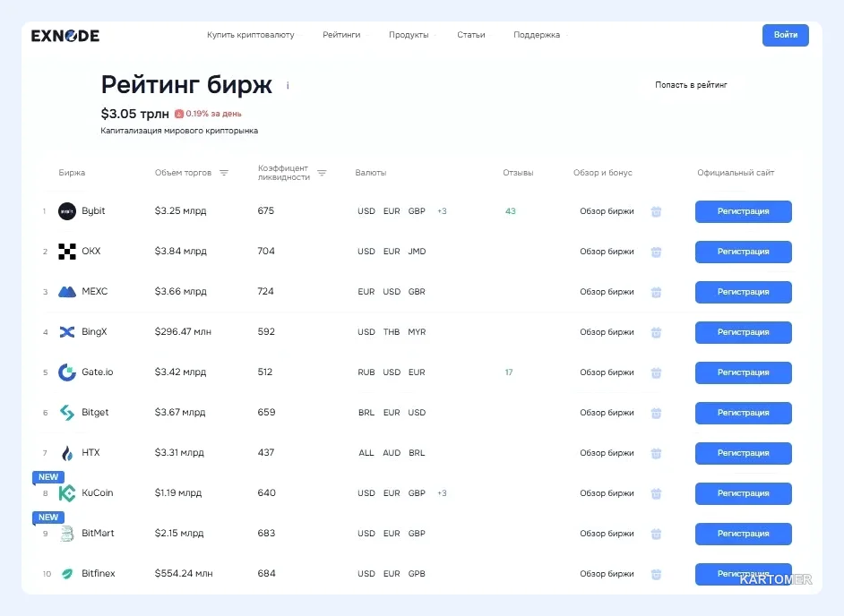Click the BitMart exchange logo
The width and height of the screenshot is (844, 616).
(67, 534)
